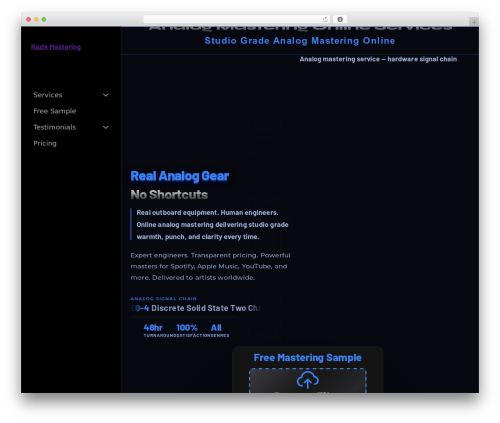Reload page using browser refresh icon

pos(325,19)
